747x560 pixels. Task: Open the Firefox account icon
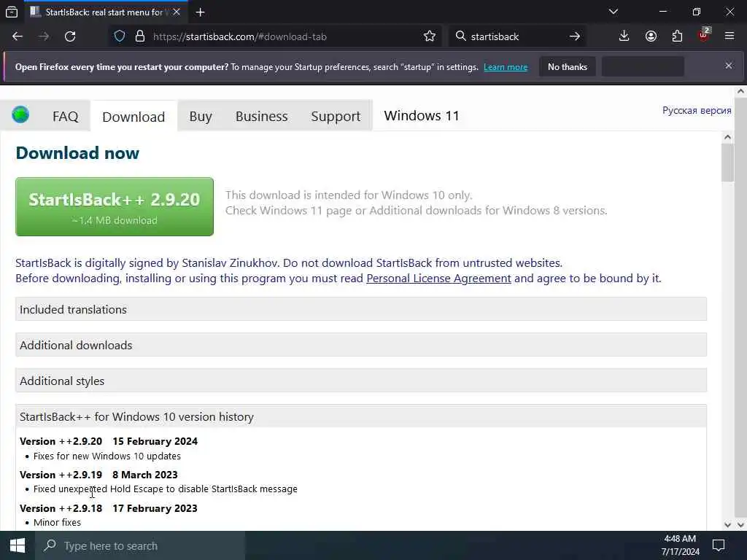click(x=651, y=36)
